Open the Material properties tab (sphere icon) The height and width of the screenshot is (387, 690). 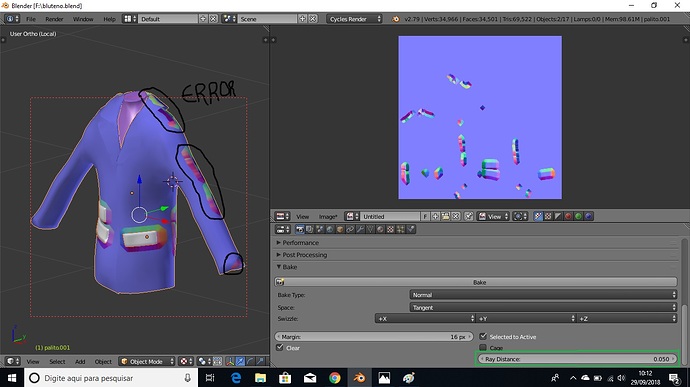(x=380, y=229)
